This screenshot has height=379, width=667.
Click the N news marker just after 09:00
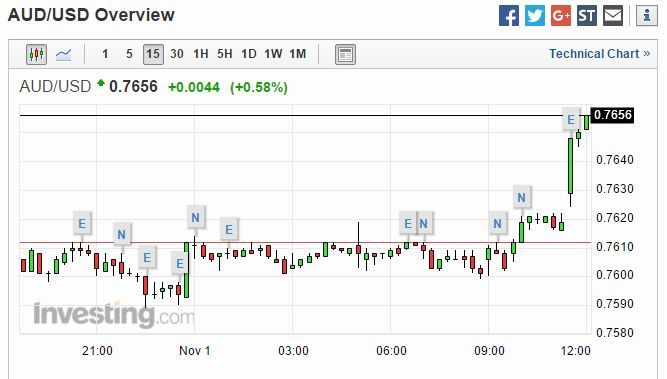click(497, 223)
